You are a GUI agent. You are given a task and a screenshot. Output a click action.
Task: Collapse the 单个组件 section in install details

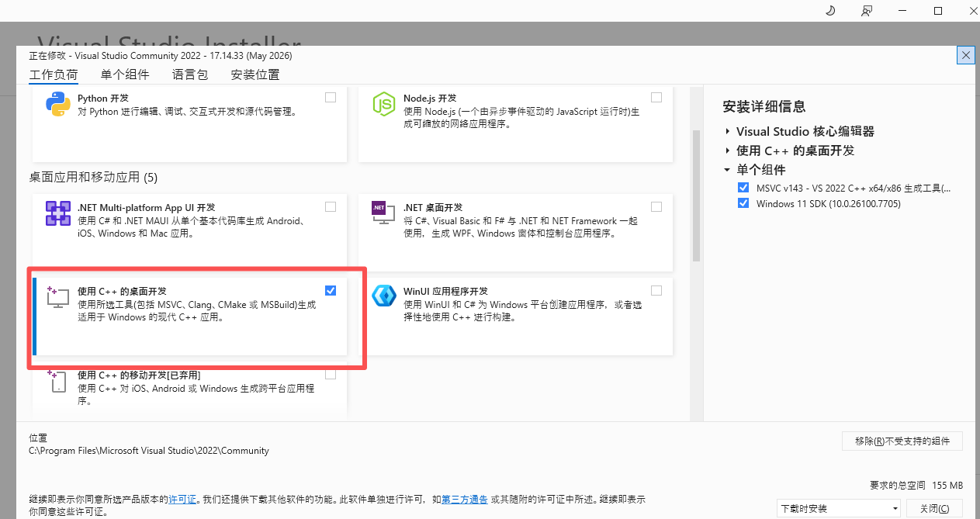(x=728, y=169)
